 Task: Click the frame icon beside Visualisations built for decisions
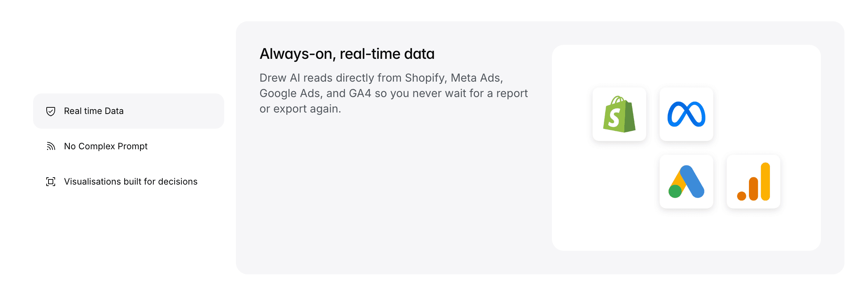click(x=51, y=182)
